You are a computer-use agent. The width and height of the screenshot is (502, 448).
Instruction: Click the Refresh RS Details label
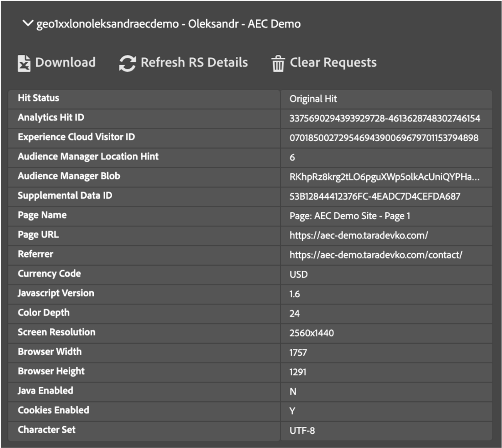click(194, 62)
